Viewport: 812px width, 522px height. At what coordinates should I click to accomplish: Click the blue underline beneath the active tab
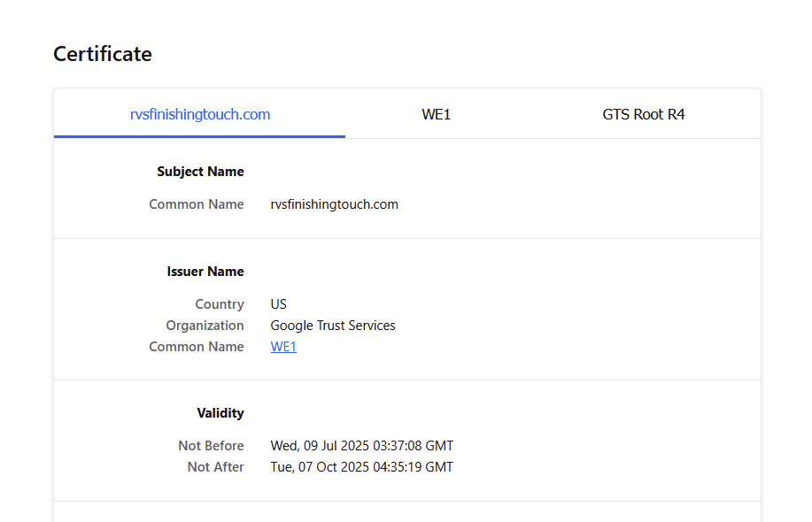[199, 136]
